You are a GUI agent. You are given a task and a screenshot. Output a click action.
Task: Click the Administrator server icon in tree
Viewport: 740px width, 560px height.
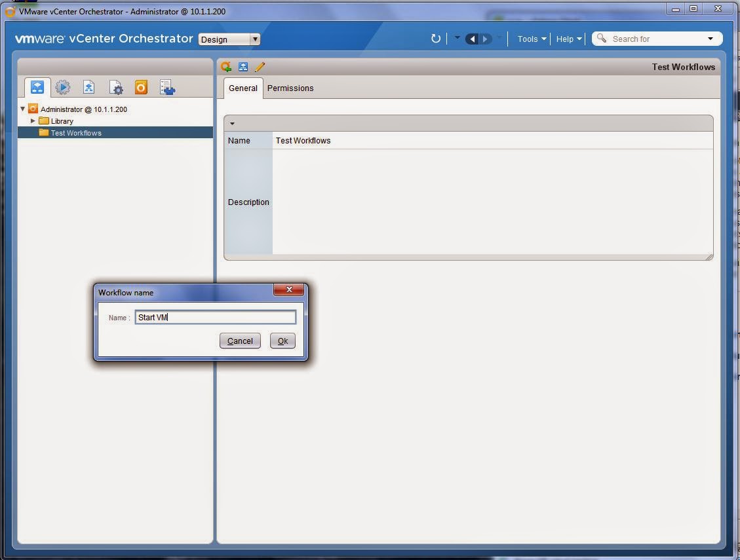33,109
